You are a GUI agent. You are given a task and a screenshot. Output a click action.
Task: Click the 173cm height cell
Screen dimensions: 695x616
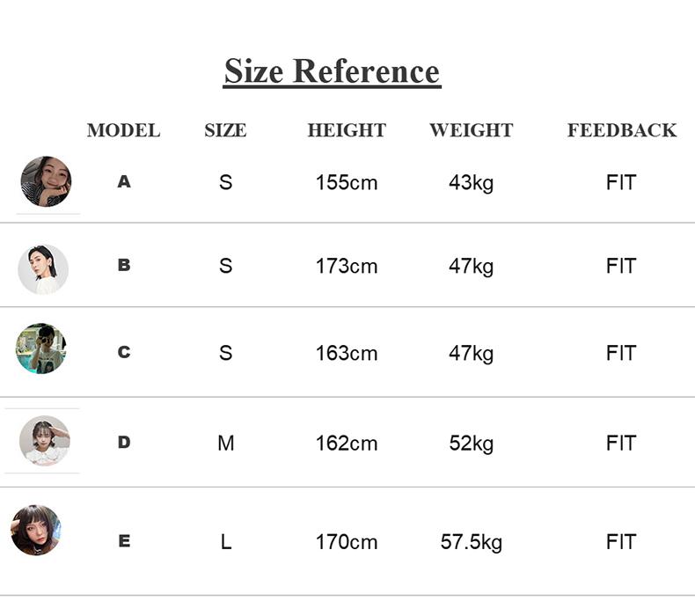(347, 266)
